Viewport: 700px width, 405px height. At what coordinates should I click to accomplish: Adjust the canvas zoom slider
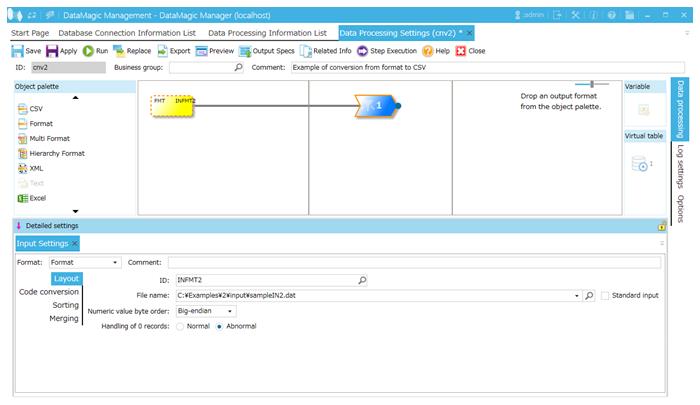(592, 84)
